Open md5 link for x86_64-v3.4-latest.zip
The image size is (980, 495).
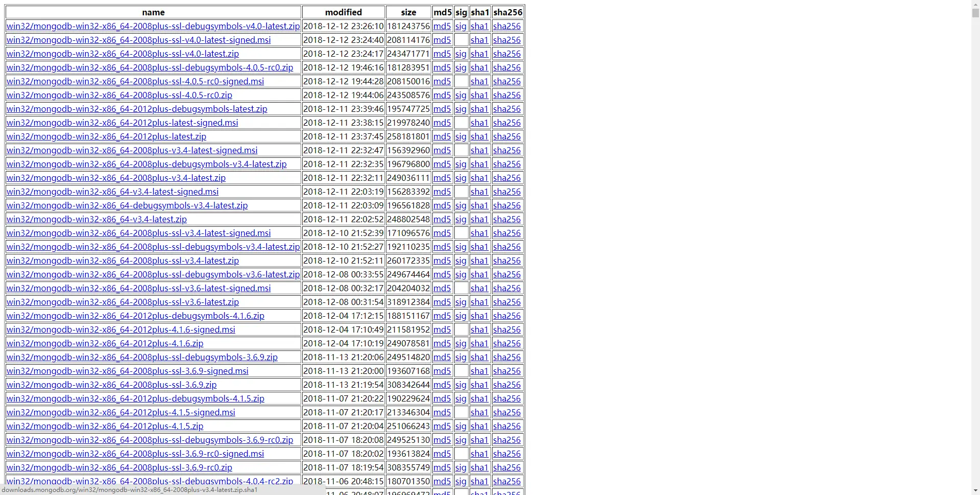pyautogui.click(x=442, y=219)
